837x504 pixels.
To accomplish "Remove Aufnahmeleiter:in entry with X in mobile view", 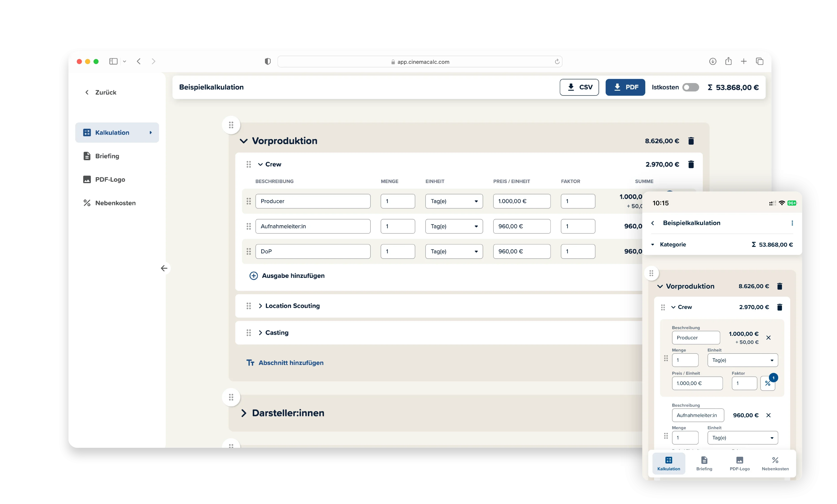I will tap(768, 415).
